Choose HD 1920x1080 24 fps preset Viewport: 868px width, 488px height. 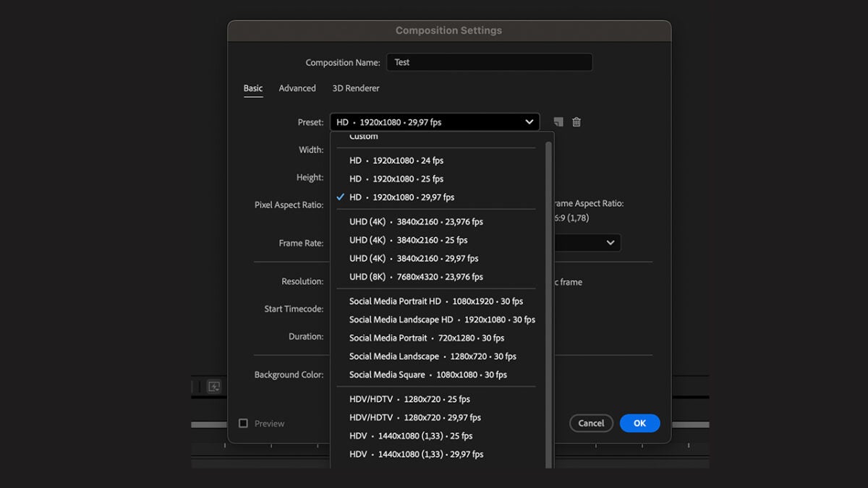[x=396, y=160]
